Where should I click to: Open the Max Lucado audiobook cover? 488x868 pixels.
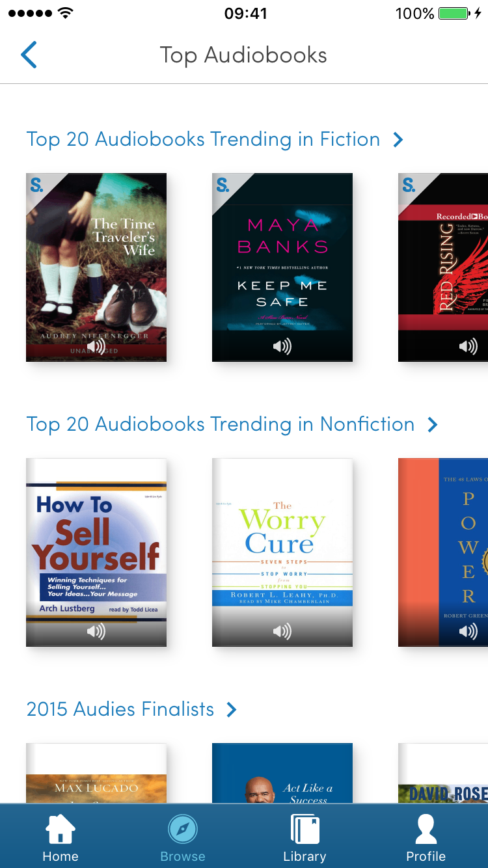96,773
